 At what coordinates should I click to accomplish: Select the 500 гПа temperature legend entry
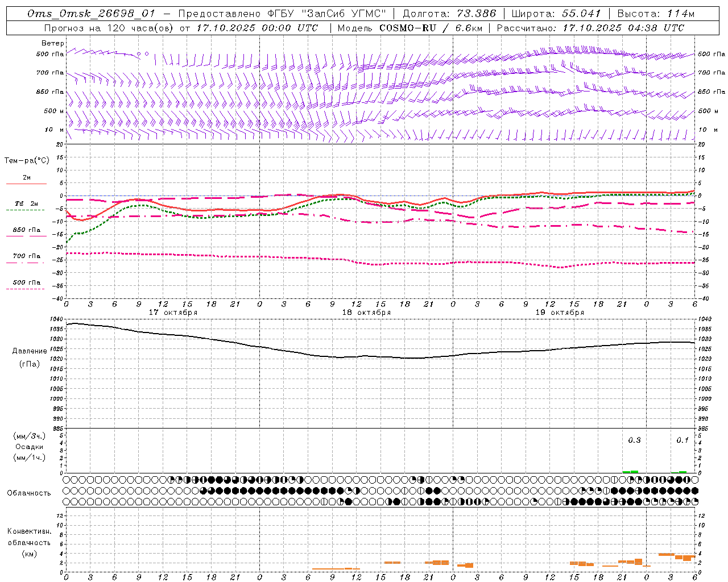[x=27, y=282]
